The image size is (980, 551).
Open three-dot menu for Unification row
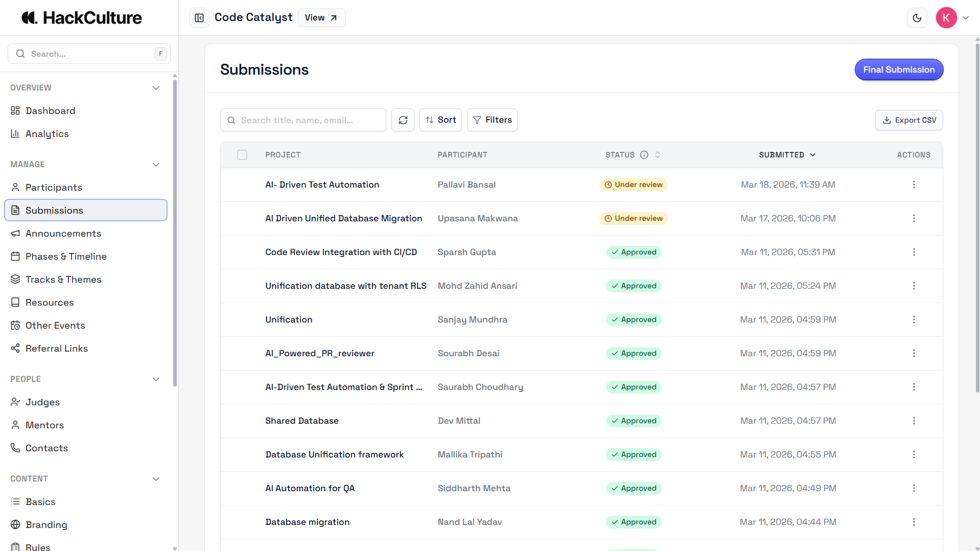(914, 319)
